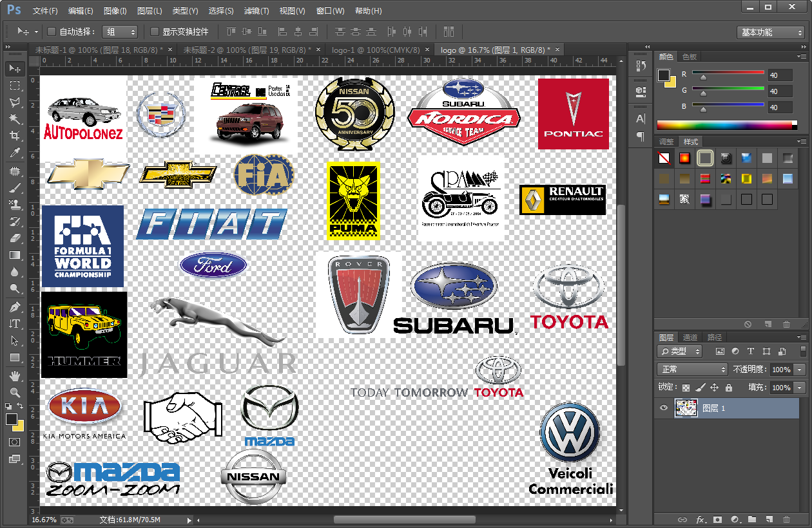Open the History panel icon
This screenshot has height=528, width=812.
click(x=641, y=66)
